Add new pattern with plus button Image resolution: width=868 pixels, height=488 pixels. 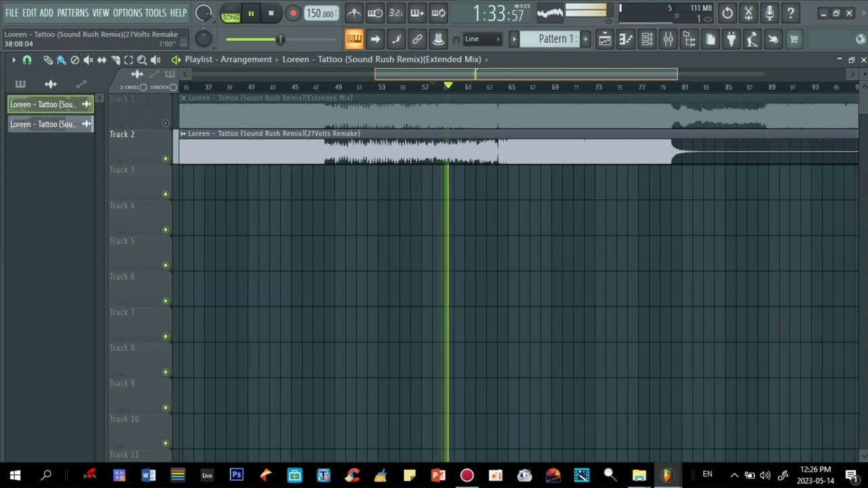(585, 39)
